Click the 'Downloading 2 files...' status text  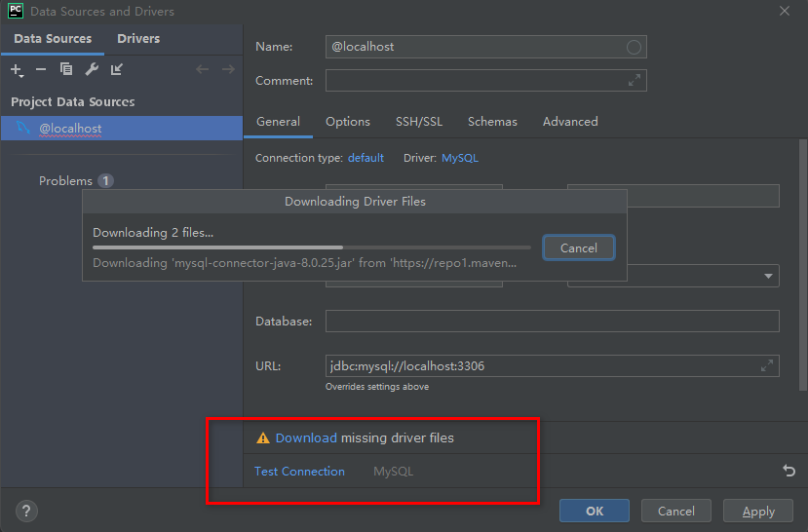tap(153, 232)
